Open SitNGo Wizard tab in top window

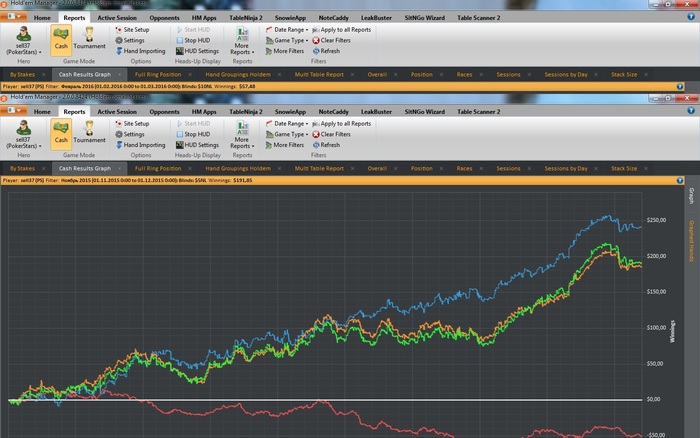coord(425,18)
